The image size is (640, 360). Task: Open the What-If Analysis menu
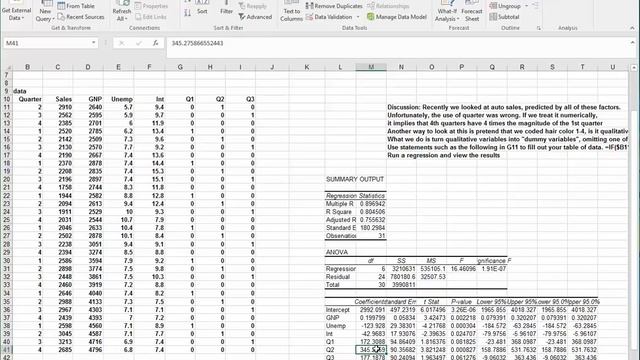(447, 12)
